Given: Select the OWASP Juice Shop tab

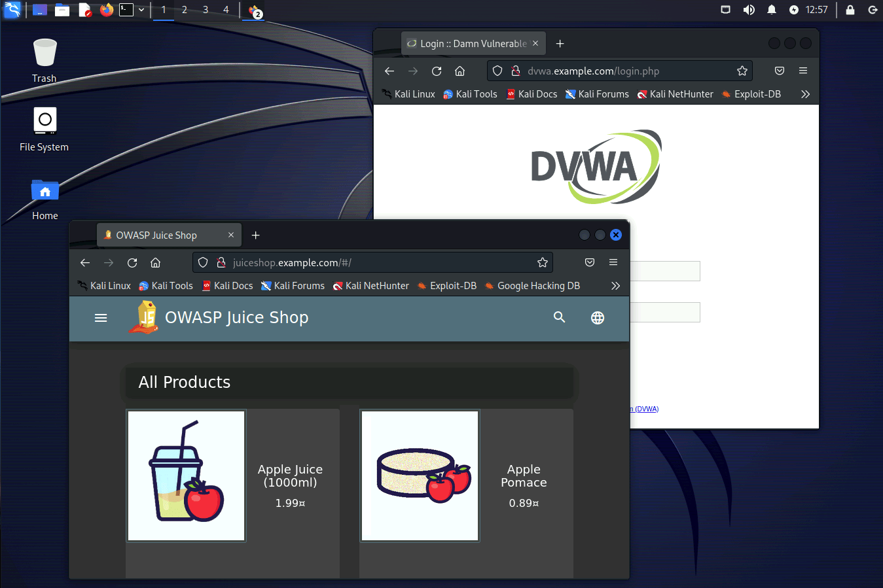Looking at the screenshot, I should point(157,235).
